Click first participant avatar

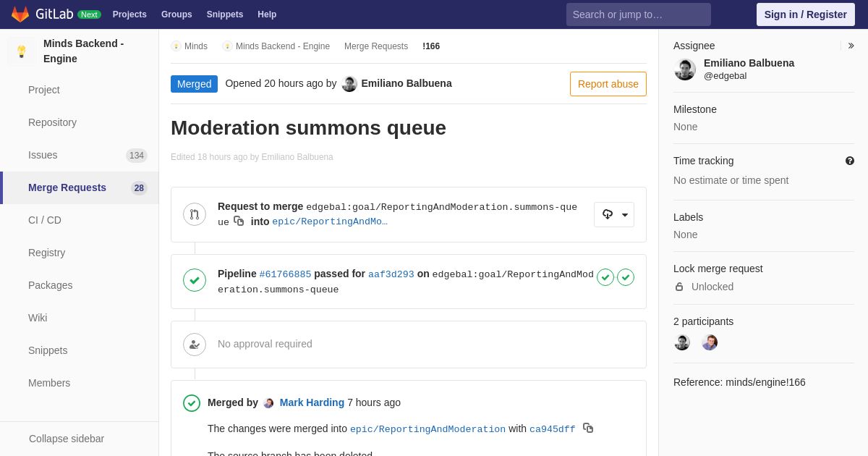[x=682, y=342]
